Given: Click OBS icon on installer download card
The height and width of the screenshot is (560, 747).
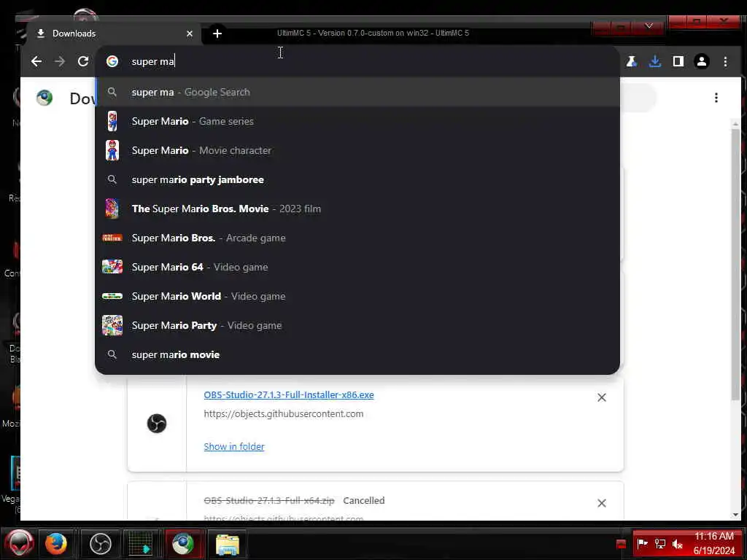Looking at the screenshot, I should tap(157, 424).
